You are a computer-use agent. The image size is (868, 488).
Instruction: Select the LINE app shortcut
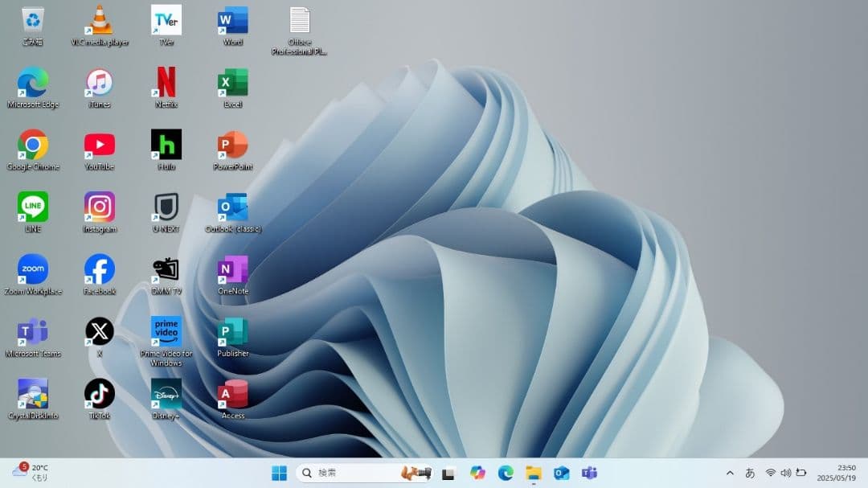(33, 207)
